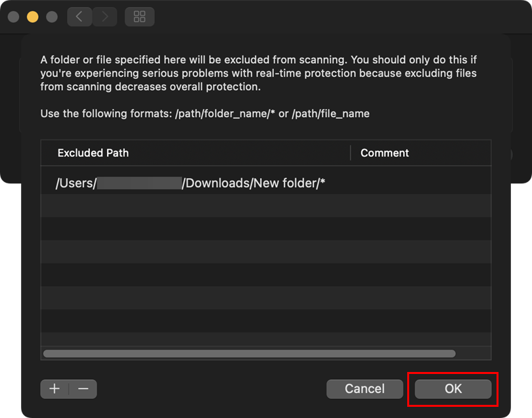Go back using the left chevron
Screen dimensions: 532x418
coord(79,17)
